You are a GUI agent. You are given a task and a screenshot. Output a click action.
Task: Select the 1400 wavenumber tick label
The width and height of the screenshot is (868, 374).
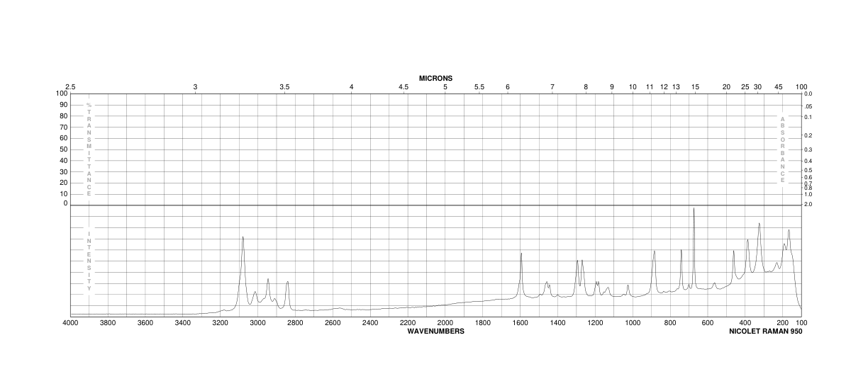point(558,323)
